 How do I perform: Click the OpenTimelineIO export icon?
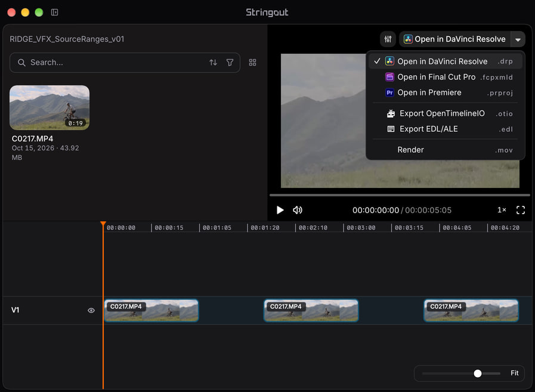pyautogui.click(x=391, y=113)
